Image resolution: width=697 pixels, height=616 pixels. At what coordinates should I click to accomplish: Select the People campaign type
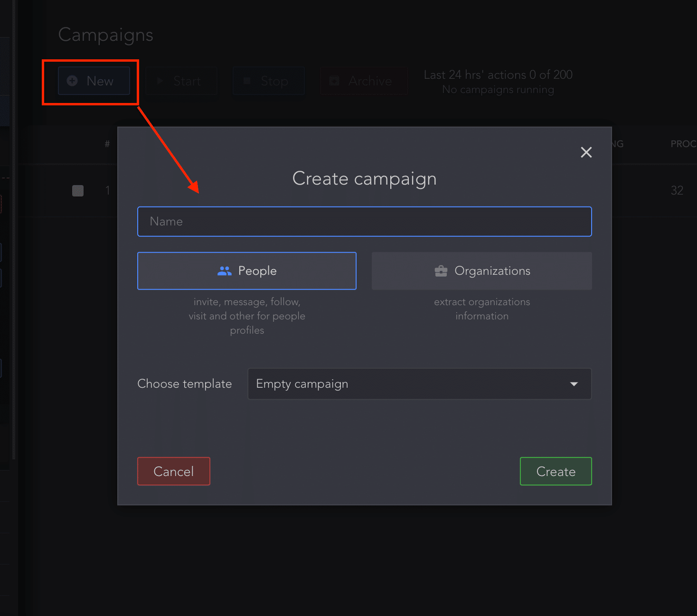point(247,271)
